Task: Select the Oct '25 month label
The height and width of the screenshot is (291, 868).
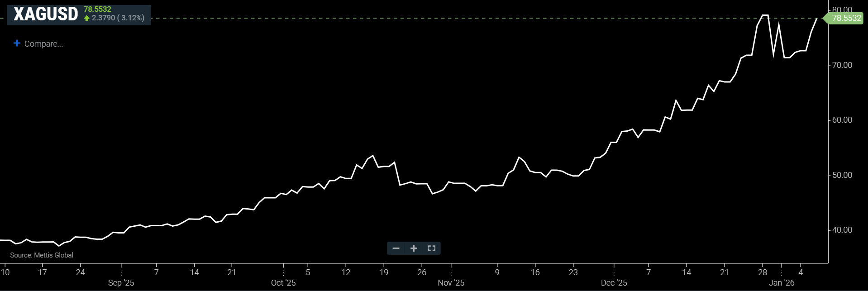Action: click(283, 283)
